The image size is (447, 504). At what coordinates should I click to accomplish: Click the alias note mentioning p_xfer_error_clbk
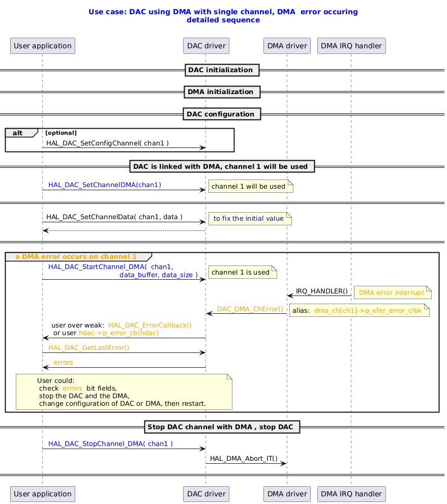pyautogui.click(x=359, y=310)
